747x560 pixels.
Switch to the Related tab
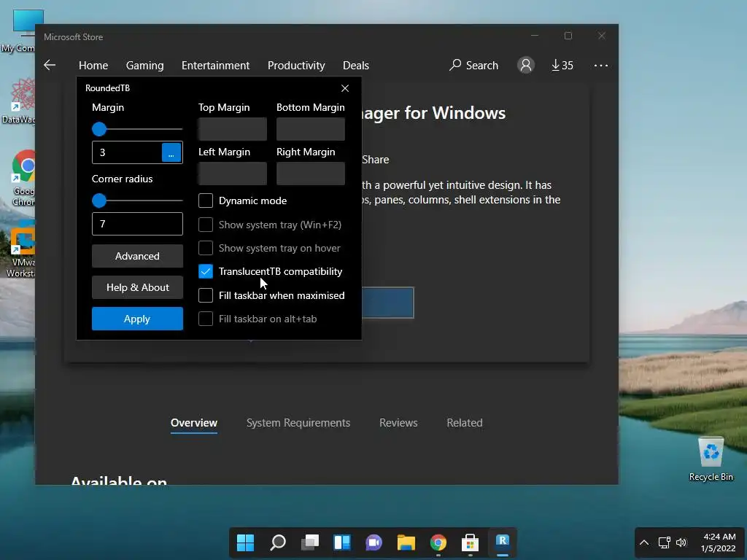(x=465, y=423)
